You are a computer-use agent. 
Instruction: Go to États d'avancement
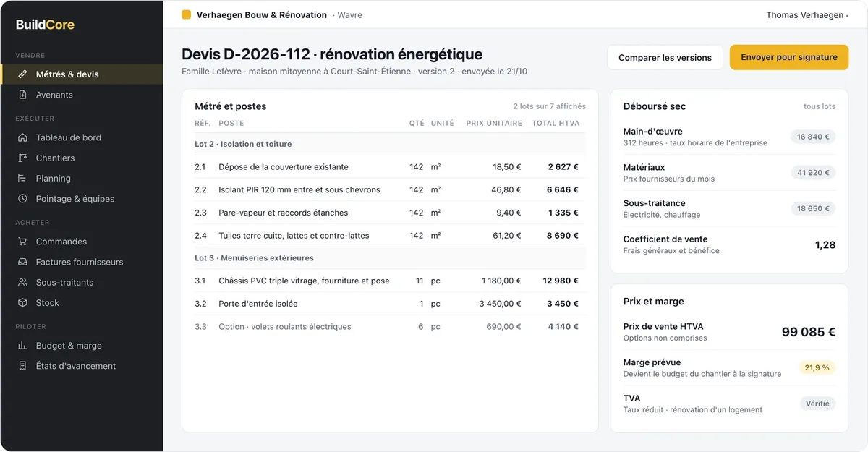click(82, 366)
